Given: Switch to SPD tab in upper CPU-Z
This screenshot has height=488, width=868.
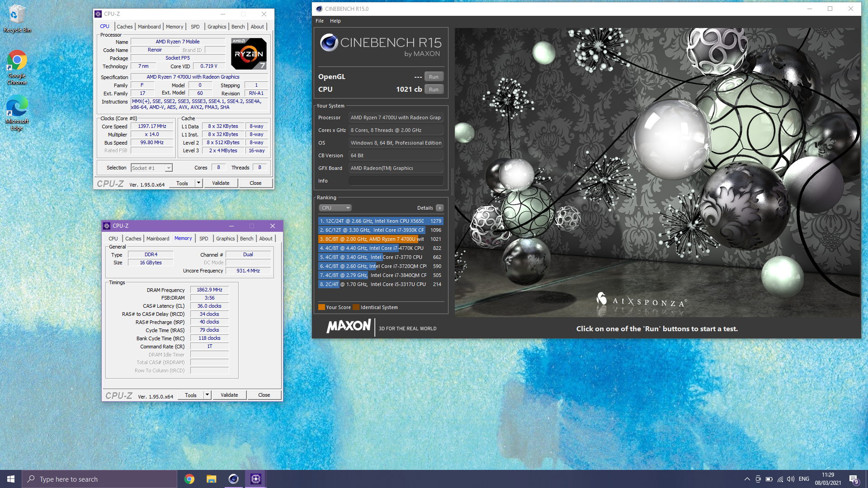Looking at the screenshot, I should pos(195,27).
